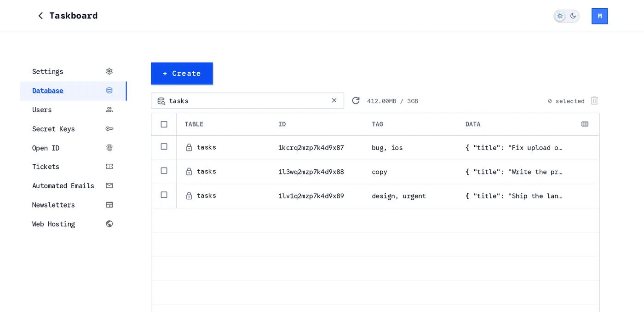This screenshot has height=312, width=644.
Task: Click the ID 1lv1q2mzp7k4d9x89
Action: [311, 196]
